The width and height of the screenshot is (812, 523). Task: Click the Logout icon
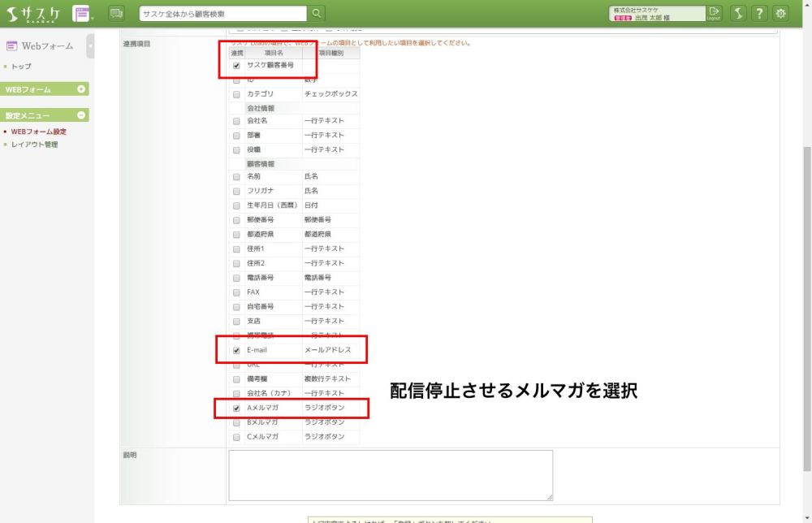[714, 13]
